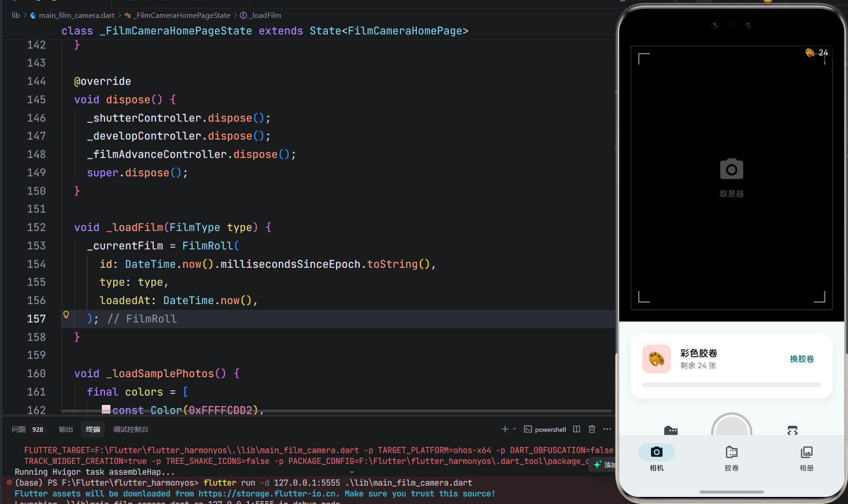Split the terminal pane

(x=576, y=429)
